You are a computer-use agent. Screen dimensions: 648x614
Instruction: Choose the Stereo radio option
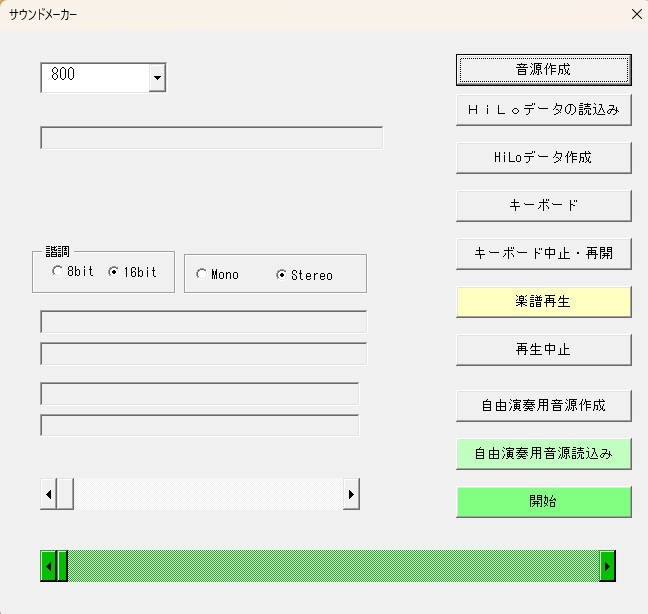[282, 275]
